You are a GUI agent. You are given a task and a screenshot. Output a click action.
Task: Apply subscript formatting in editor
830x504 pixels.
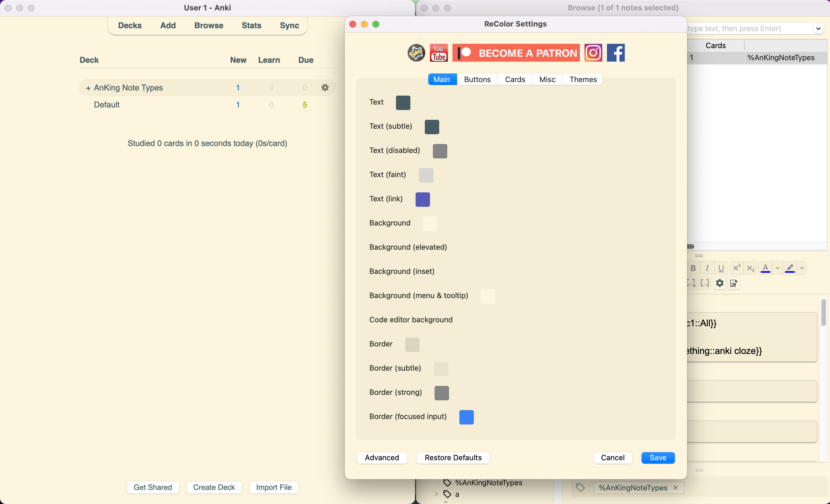750,268
